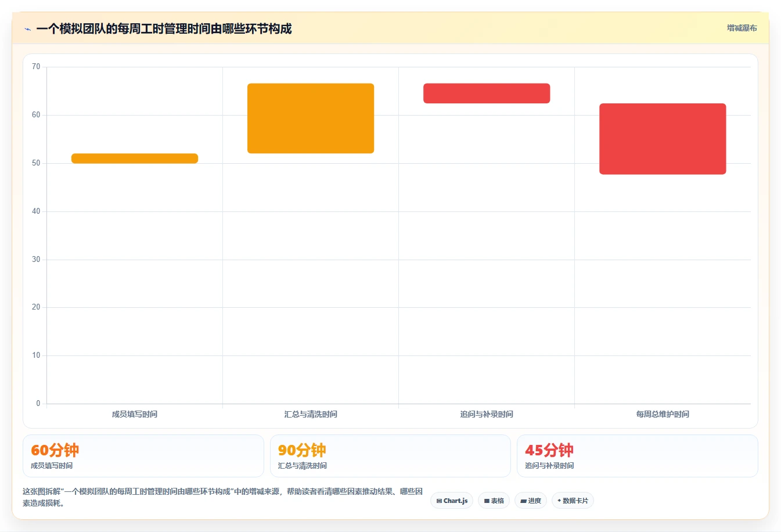Screen dimensions: 781x532
Task: Click the 汇总与清洗时间 caption under 90分钟
Action: (x=303, y=466)
